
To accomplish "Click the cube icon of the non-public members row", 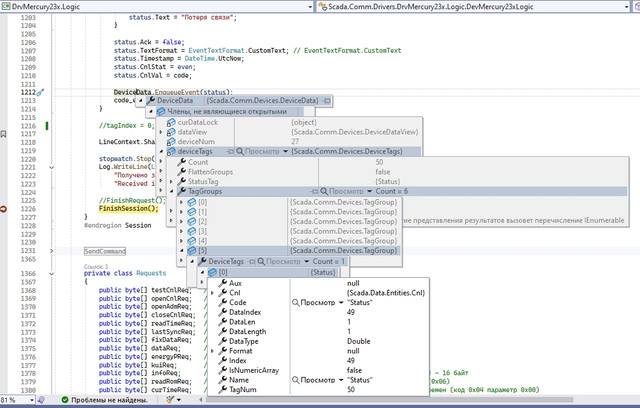I will (161, 111).
